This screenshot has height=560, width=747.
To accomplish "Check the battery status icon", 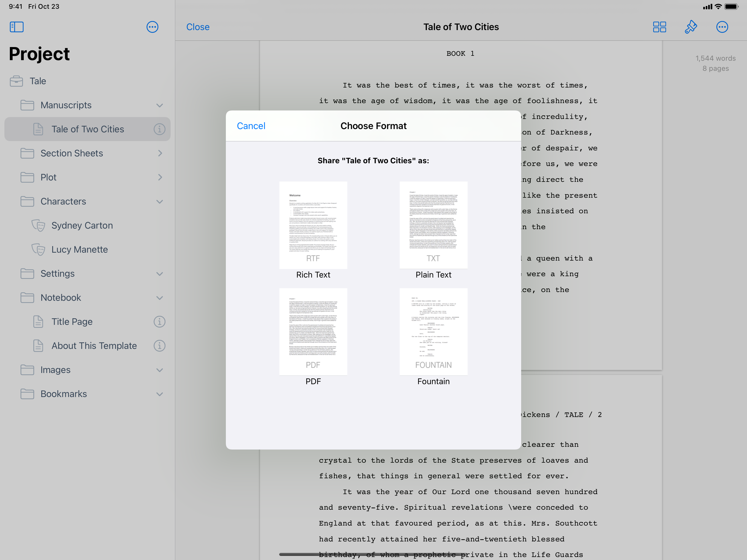I will [731, 6].
